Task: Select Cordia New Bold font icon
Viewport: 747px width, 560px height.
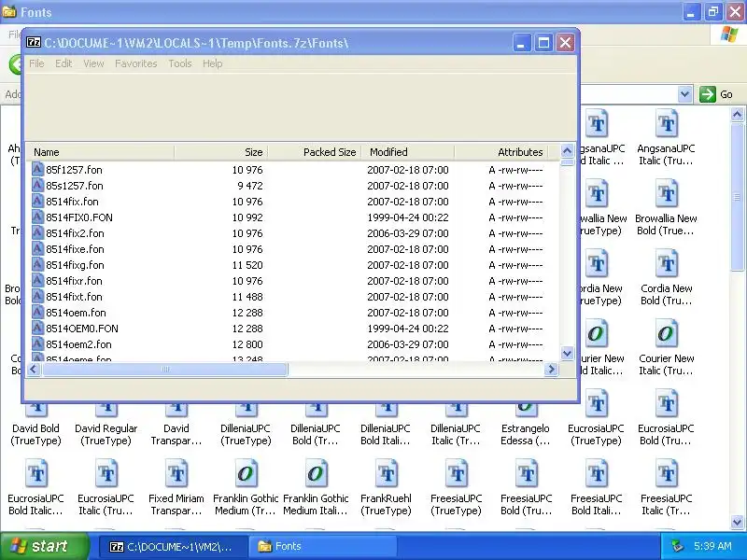Action: pyautogui.click(x=666, y=264)
